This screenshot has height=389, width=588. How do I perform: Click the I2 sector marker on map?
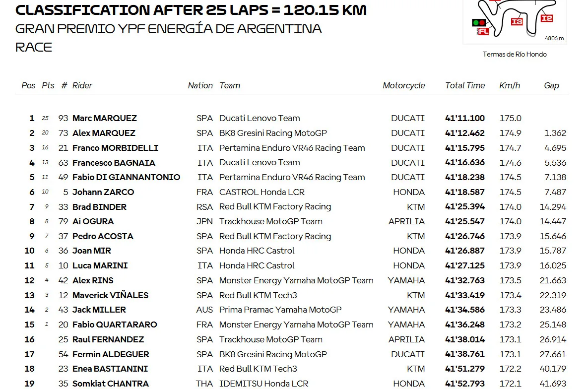pos(547,18)
